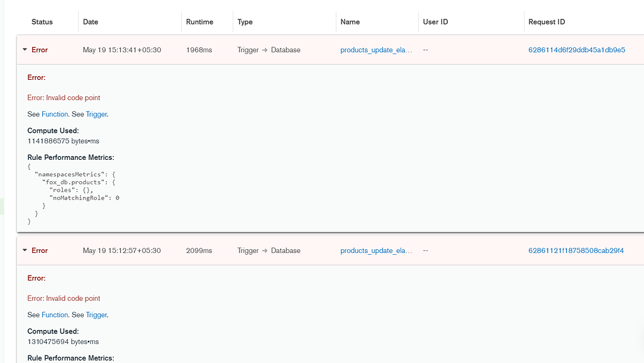This screenshot has width=644, height=363.
Task: Click the User ID column header
Action: 435,22
